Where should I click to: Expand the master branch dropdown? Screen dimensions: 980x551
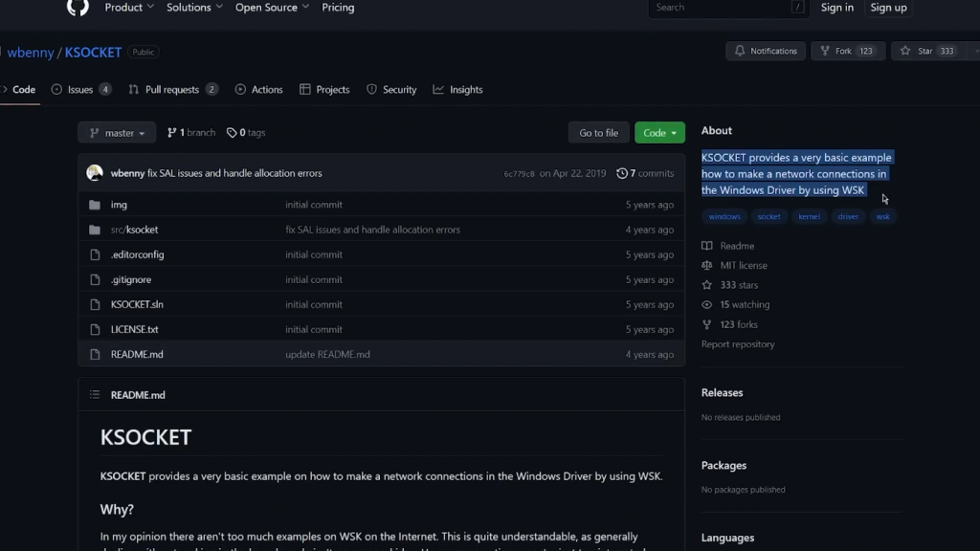(x=117, y=133)
